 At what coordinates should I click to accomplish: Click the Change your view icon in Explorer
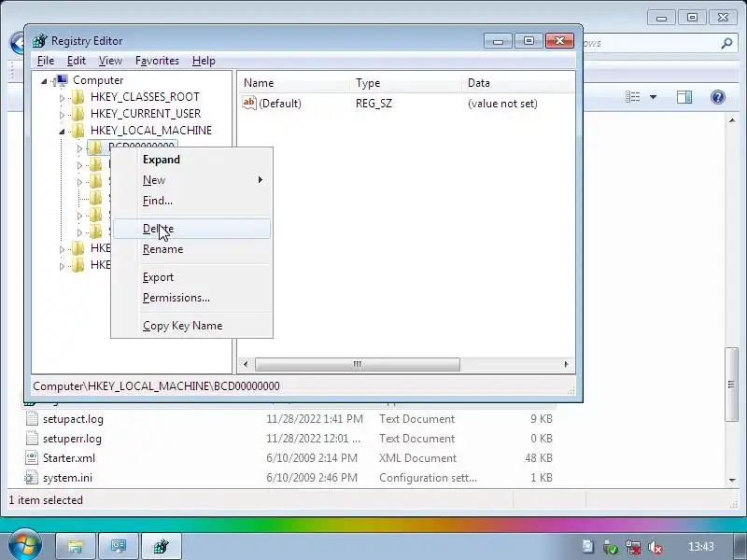click(x=633, y=97)
